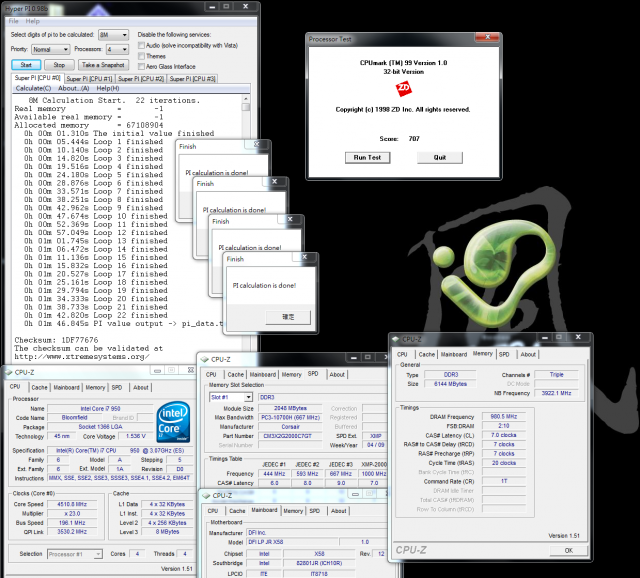The width and height of the screenshot is (640, 578).
Task: Click the Start button in Hyper PI
Action: 26,65
